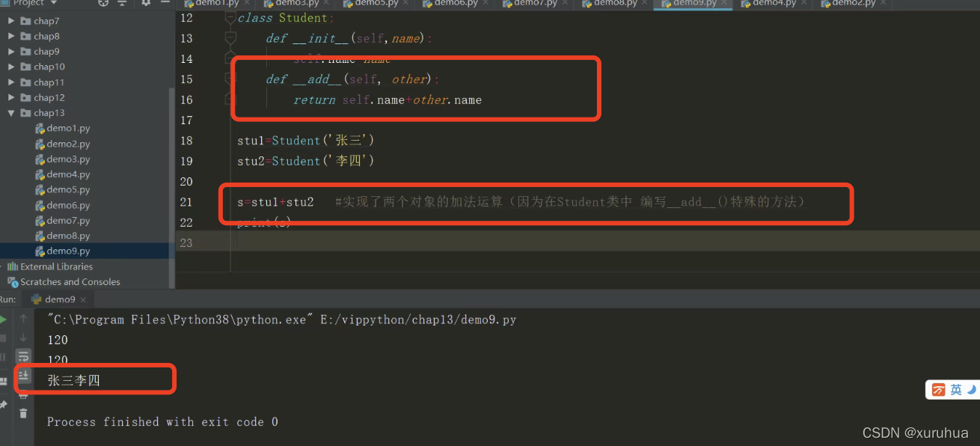Click gutter line number 23

[186, 242]
